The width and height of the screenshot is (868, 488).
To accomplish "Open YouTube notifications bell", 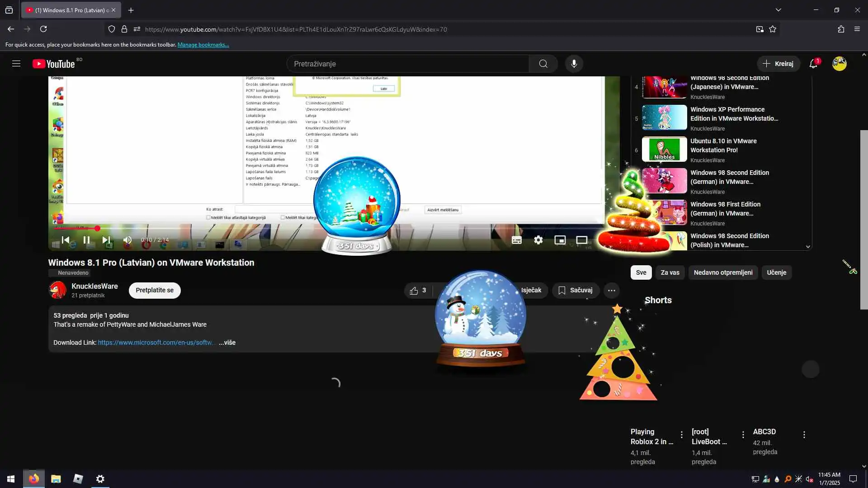I will pos(813,64).
